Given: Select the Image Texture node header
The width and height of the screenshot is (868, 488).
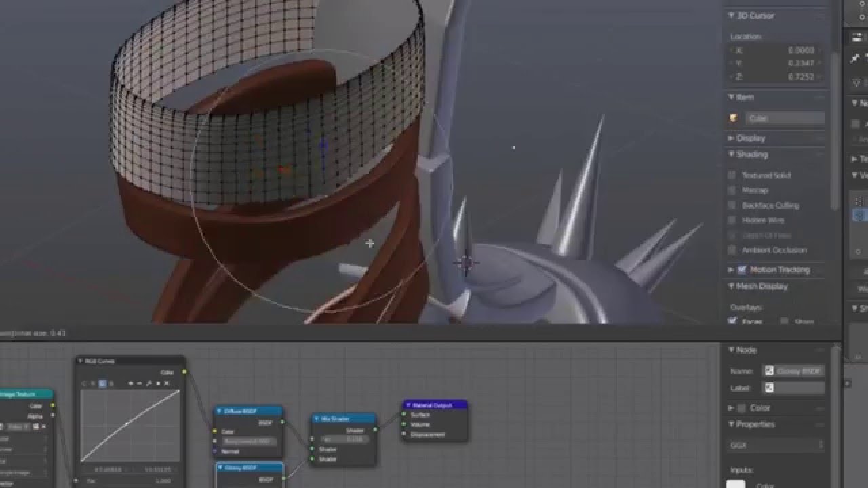Looking at the screenshot, I should [x=26, y=394].
